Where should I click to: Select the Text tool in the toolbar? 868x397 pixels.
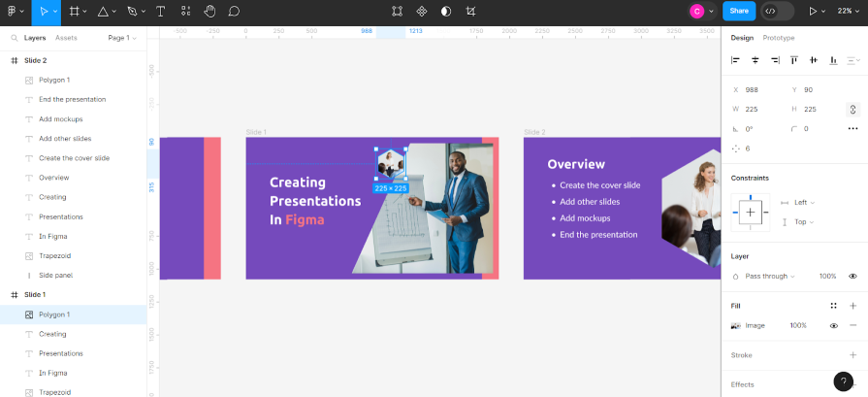pyautogui.click(x=160, y=11)
